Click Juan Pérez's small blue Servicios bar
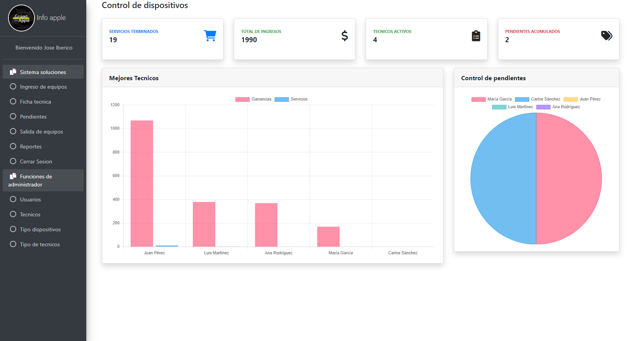Image resolution: width=644 pixels, height=341 pixels. (x=167, y=246)
